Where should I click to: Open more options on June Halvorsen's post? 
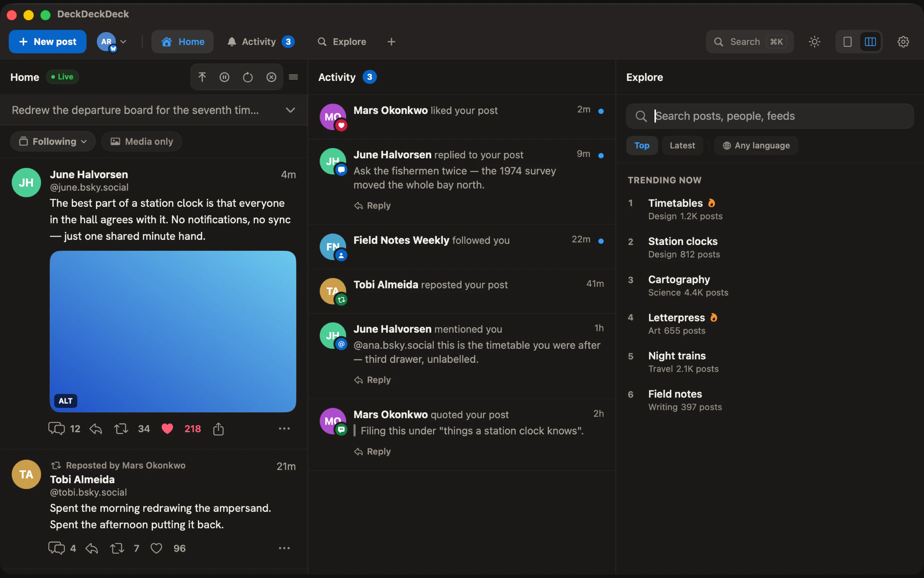pos(284,429)
